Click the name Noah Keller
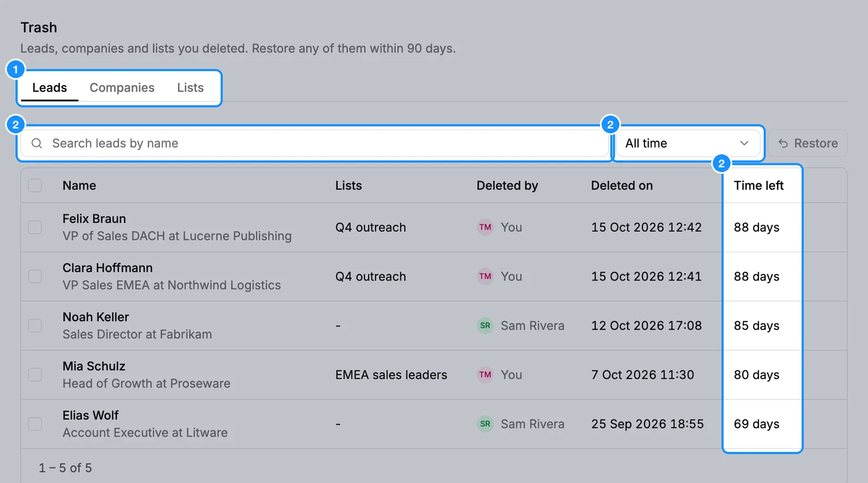The image size is (868, 483). (x=95, y=317)
